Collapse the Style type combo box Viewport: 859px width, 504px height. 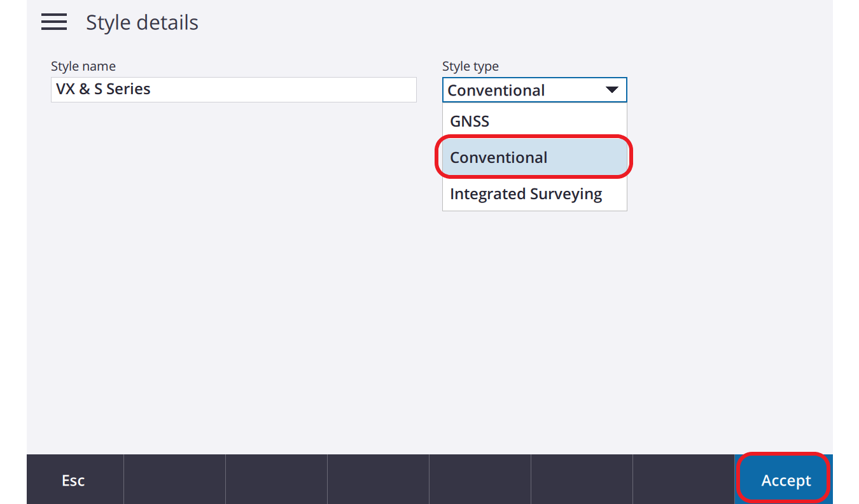534,90
